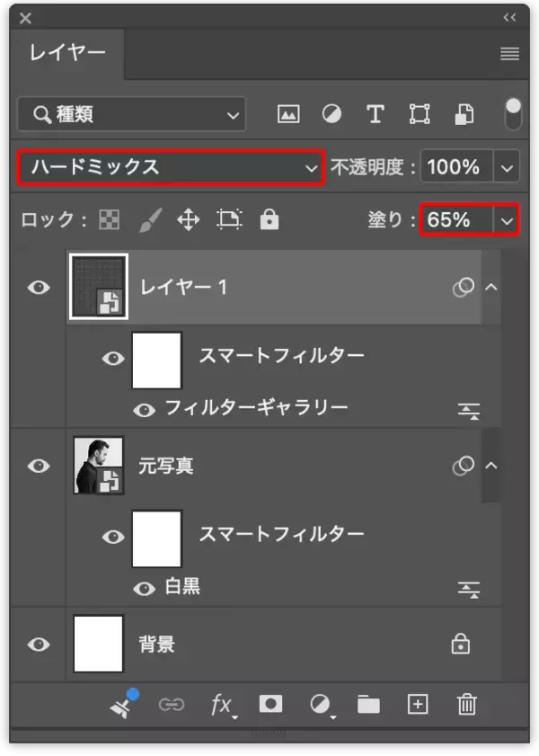Click the 背景 layer lock icon
Viewport: 539px width, 756px height.
coord(461,644)
